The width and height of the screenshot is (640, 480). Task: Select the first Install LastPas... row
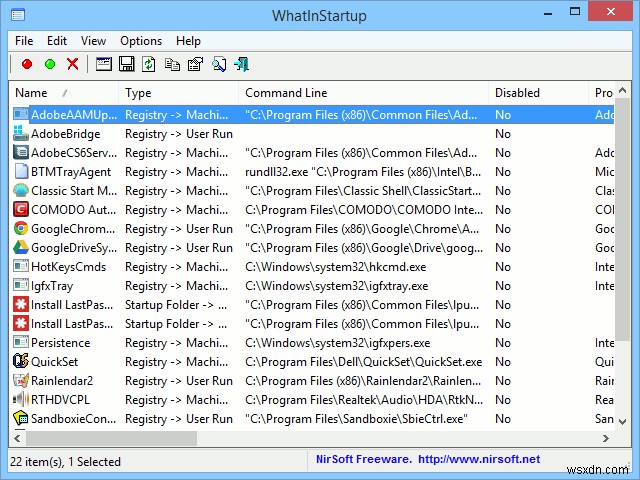(x=311, y=304)
